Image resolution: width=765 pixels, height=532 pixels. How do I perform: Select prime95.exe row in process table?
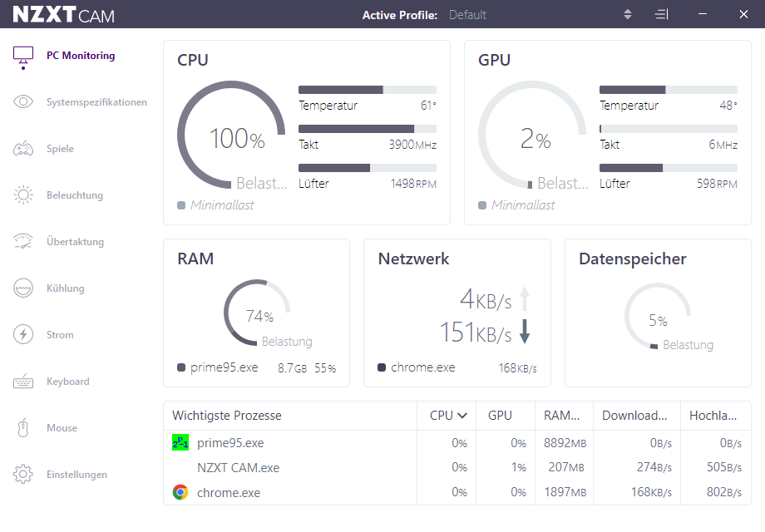coord(457,443)
